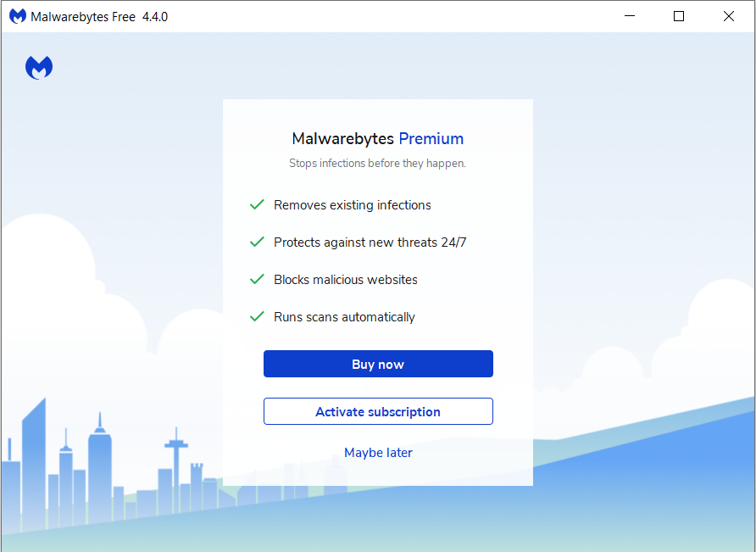756x552 pixels.
Task: Click the checkmark beside Protects against new threats
Action: [x=257, y=242]
